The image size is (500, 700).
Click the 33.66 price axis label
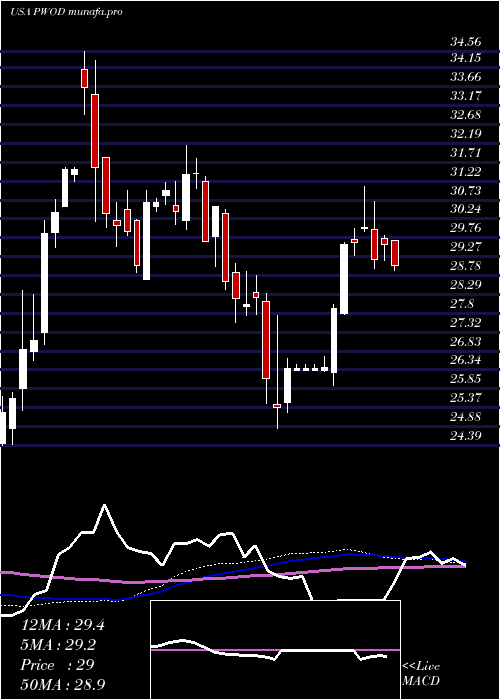pos(466,77)
